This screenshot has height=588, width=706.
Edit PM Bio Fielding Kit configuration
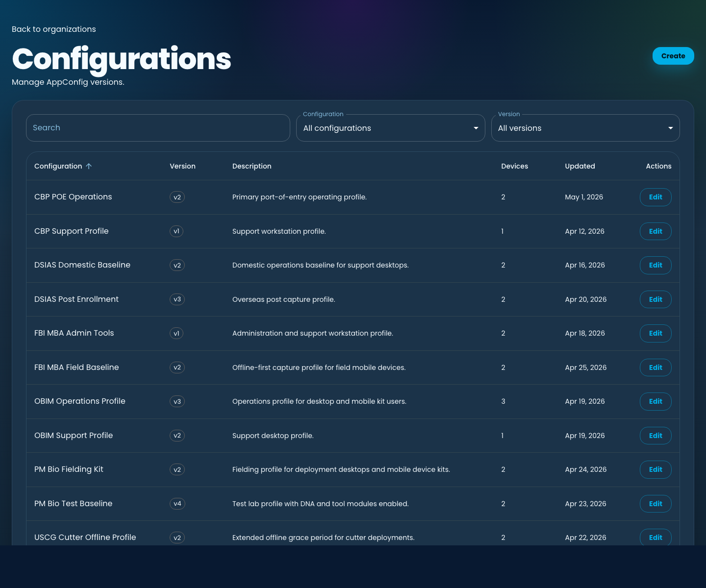[x=656, y=469]
